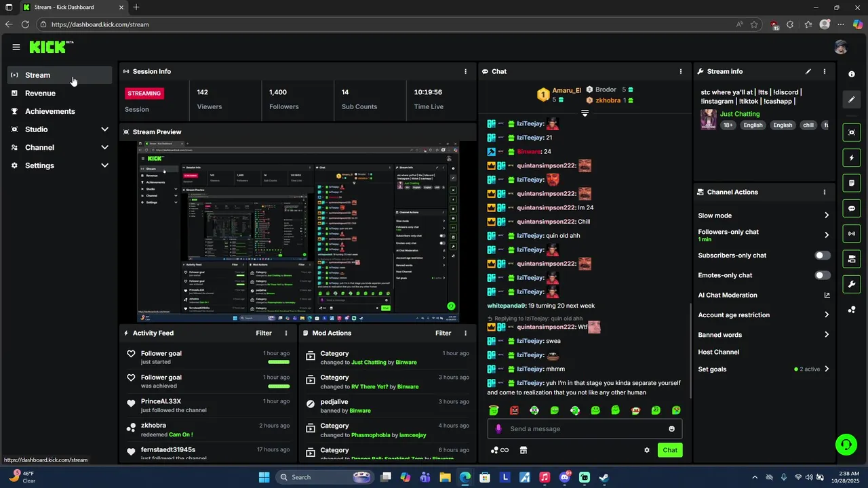Toggle the lightning bolt activity icon in sidebar

coord(852,158)
